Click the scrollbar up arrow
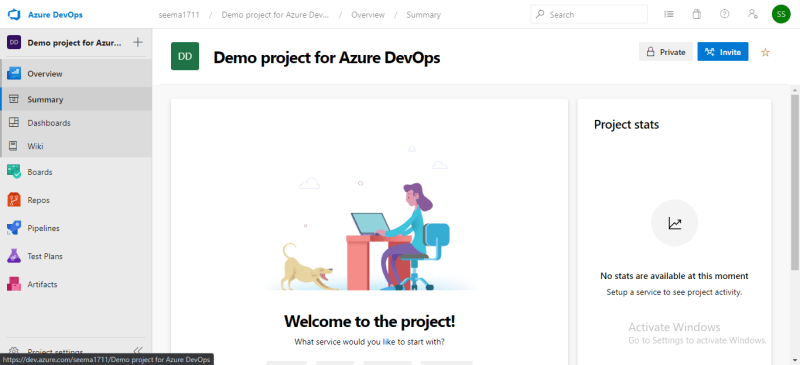Screen dimensions: 800x365 point(795,89)
